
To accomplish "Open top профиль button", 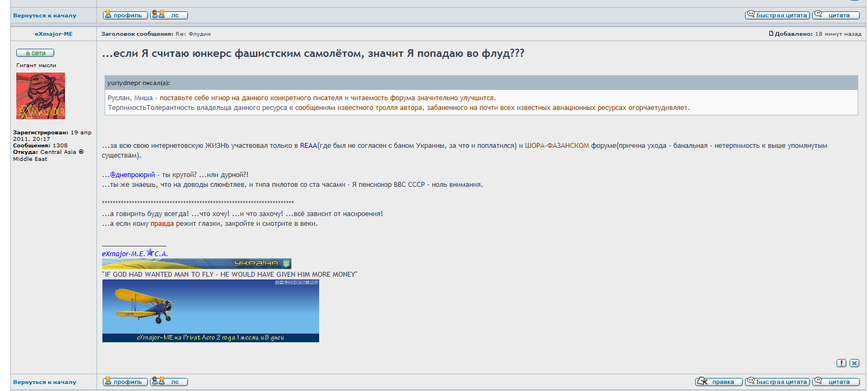I will point(125,15).
